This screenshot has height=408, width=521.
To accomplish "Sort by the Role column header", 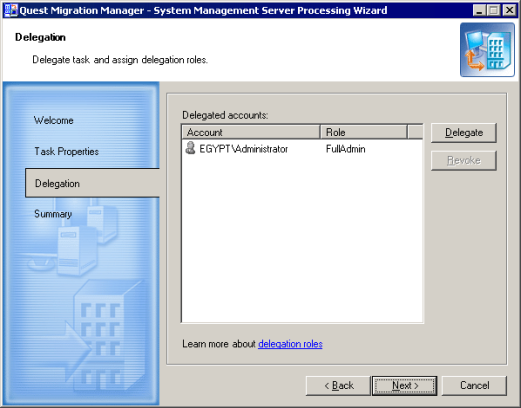I will click(363, 132).
